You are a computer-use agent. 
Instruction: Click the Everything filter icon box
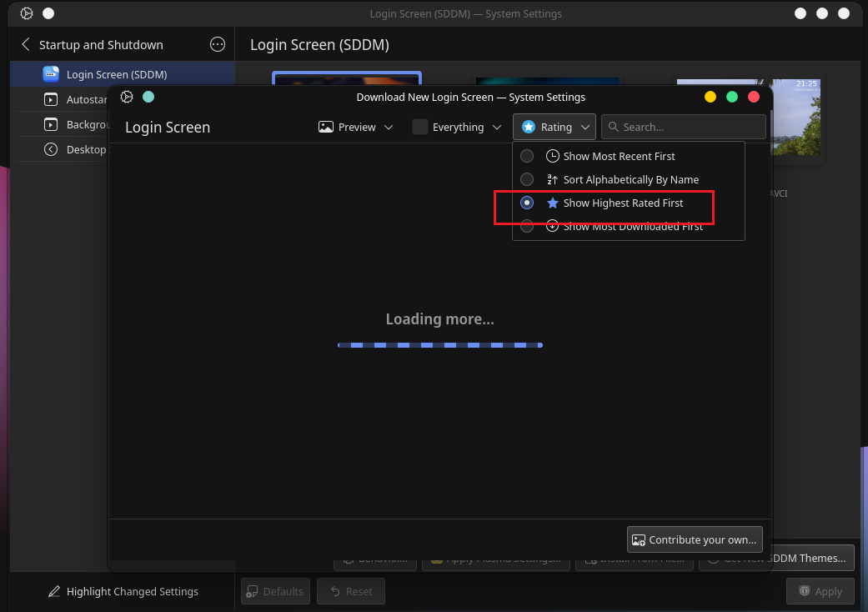coord(420,128)
